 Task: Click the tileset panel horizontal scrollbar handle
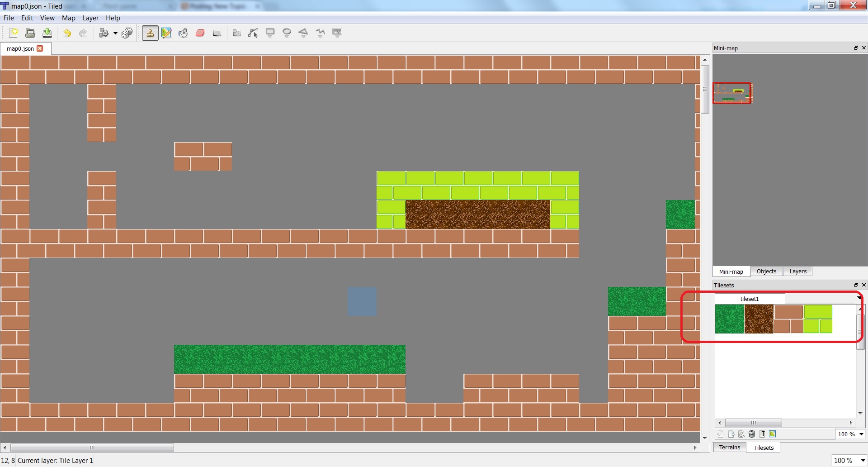[x=754, y=423]
